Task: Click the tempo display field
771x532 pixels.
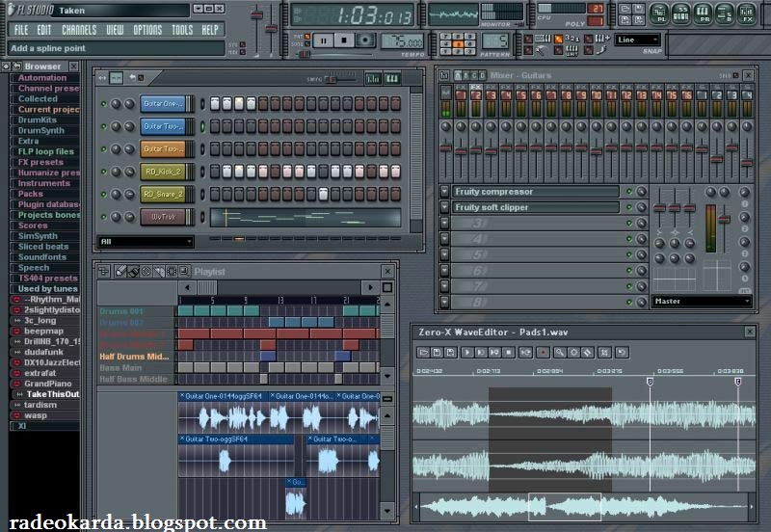Action: click(402, 41)
